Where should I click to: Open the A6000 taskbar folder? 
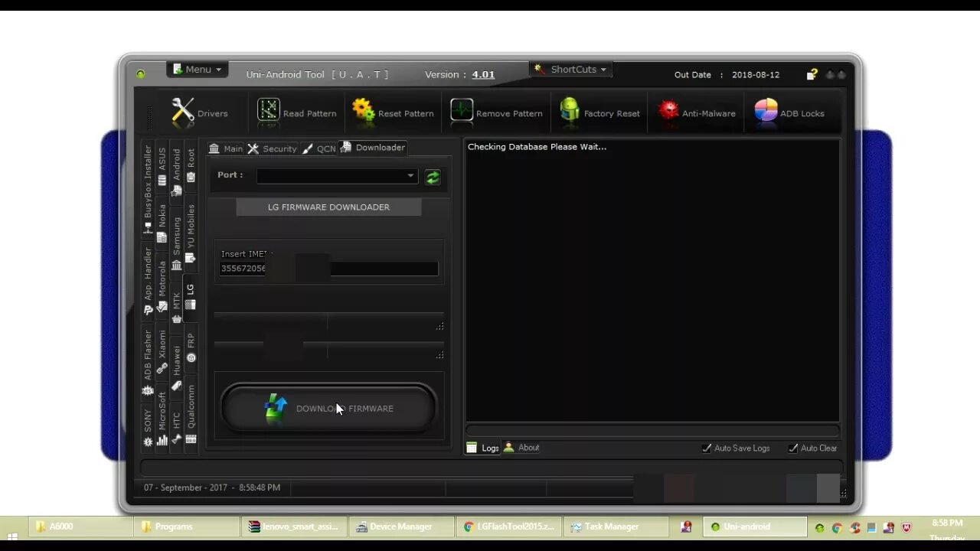(x=82, y=527)
